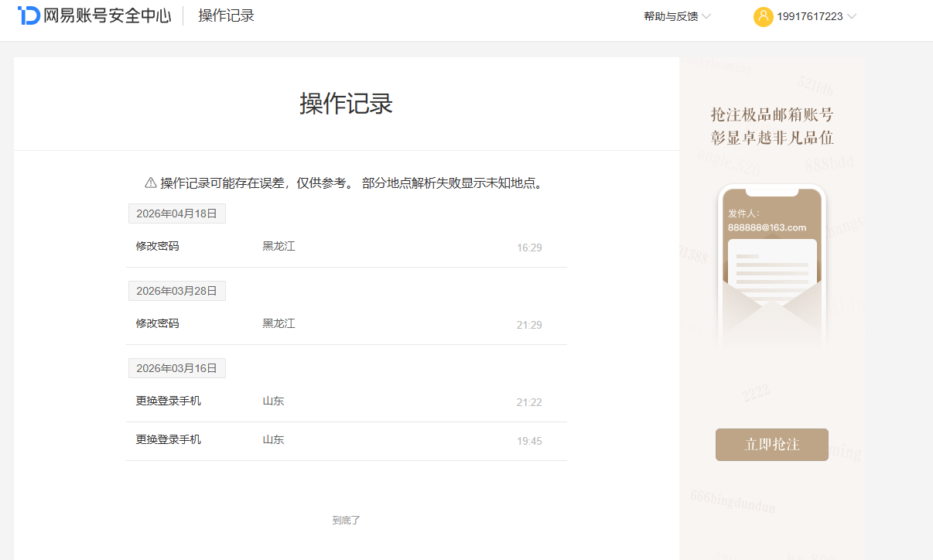Click 更换登录手机 entry at 21:22
The width and height of the screenshot is (933, 560).
[x=169, y=401]
